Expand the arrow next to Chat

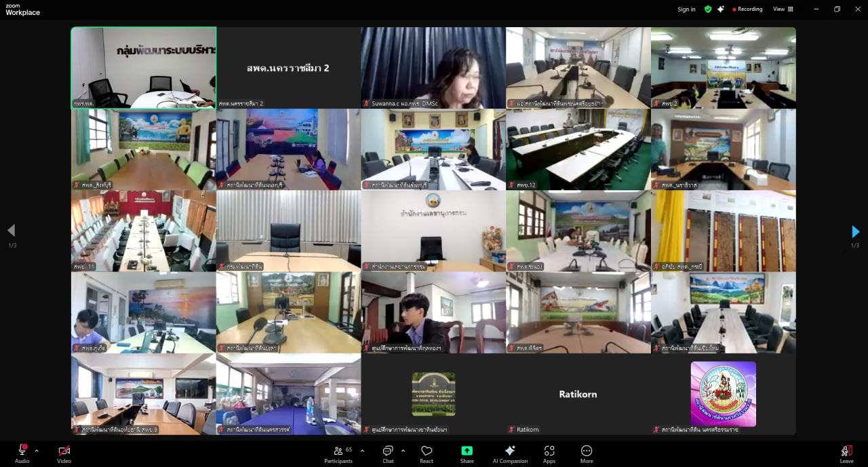coord(403,451)
